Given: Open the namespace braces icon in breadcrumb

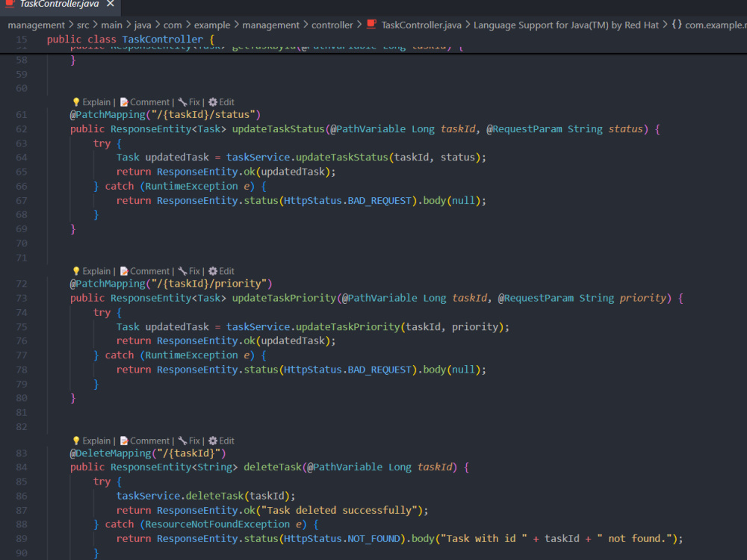Looking at the screenshot, I should click(x=677, y=25).
